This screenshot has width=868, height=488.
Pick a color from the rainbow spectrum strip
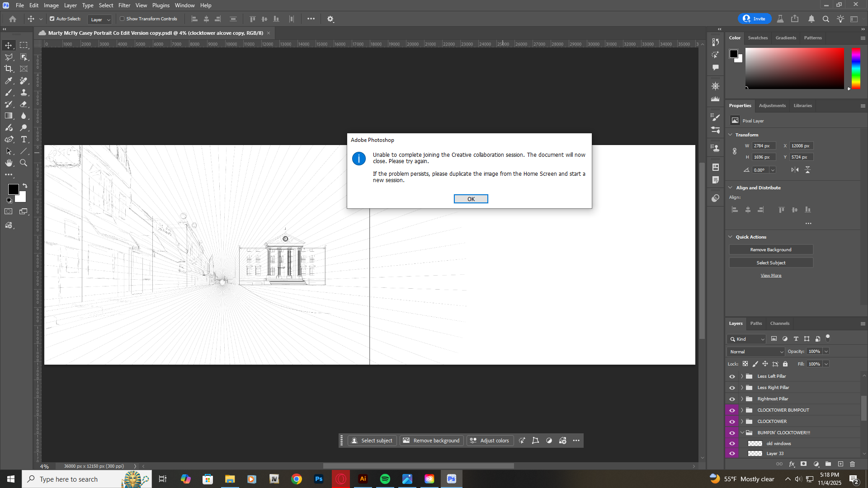click(x=855, y=68)
